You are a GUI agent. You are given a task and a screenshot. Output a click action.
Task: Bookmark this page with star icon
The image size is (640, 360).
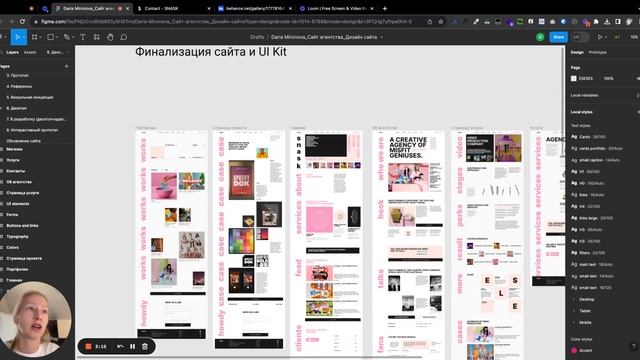point(441,21)
